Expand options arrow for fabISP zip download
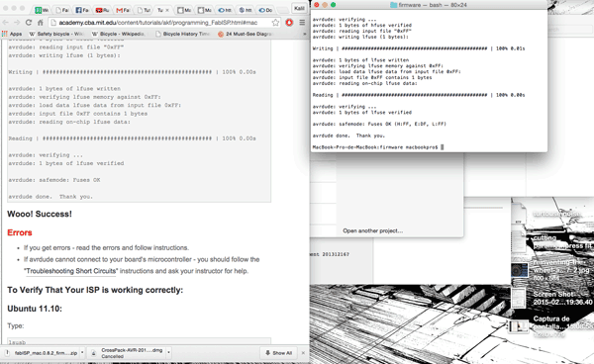Viewport: 594px width, 364px height. [x=82, y=353]
